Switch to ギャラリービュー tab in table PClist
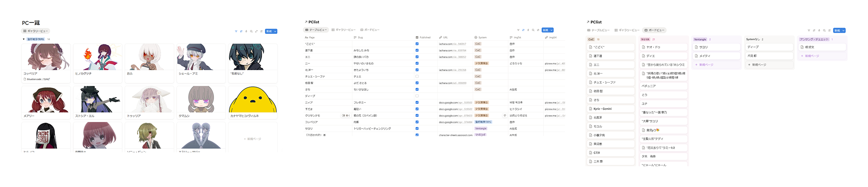This screenshot has width=868, height=187. [344, 30]
